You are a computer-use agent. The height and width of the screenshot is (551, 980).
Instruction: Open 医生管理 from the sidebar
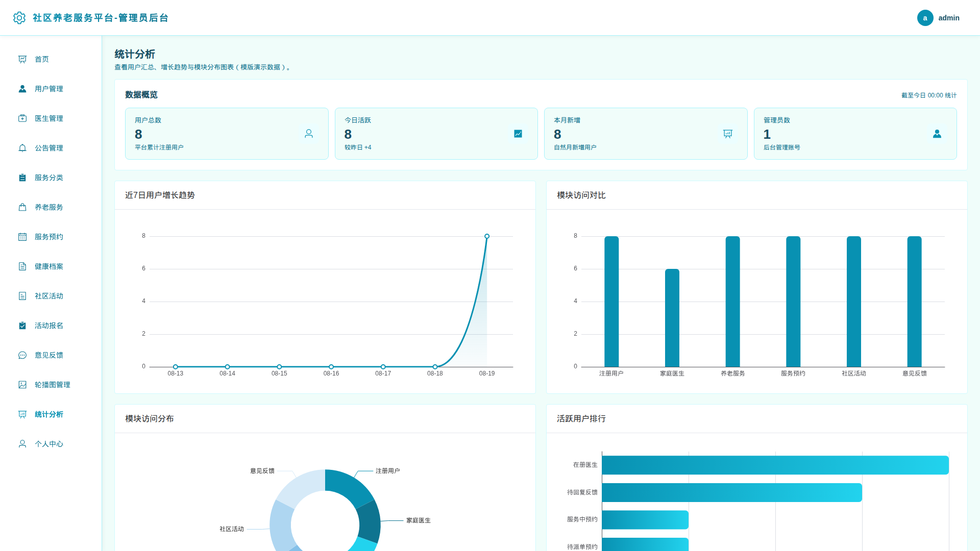pos(51,118)
